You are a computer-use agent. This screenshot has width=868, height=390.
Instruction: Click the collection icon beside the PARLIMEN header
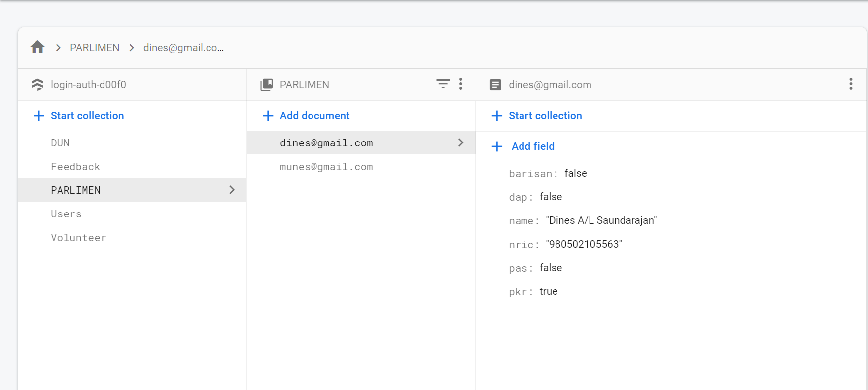267,85
